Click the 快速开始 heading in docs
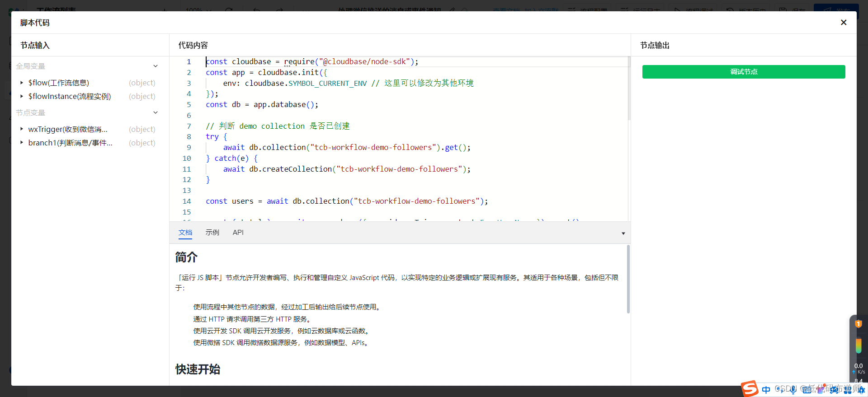This screenshot has height=397, width=868. 198,369
